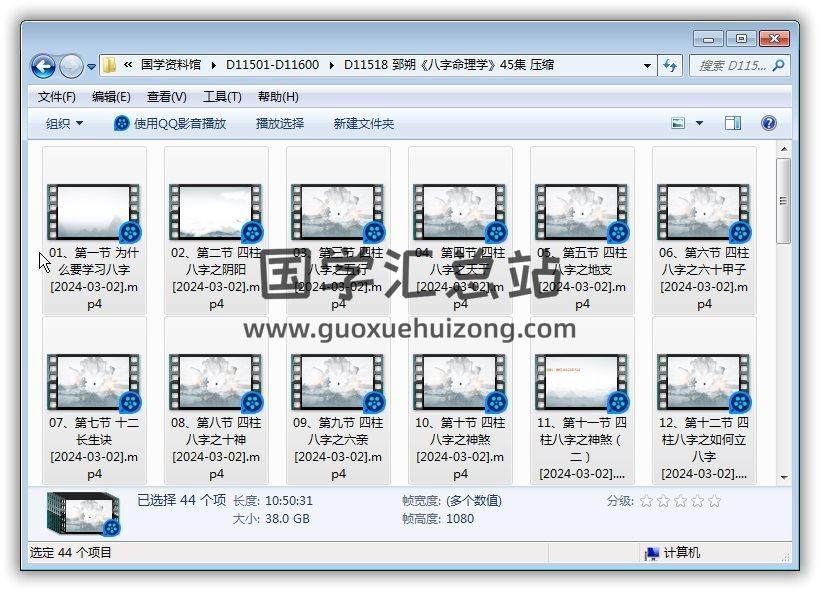
Task: Click the 新建文件夹 button
Action: click(x=363, y=123)
